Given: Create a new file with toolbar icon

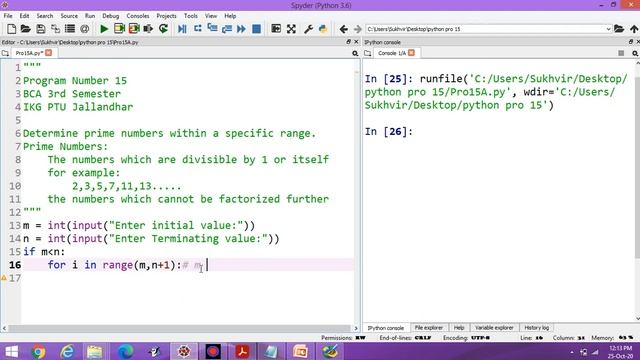Looking at the screenshot, I should click(x=11, y=29).
